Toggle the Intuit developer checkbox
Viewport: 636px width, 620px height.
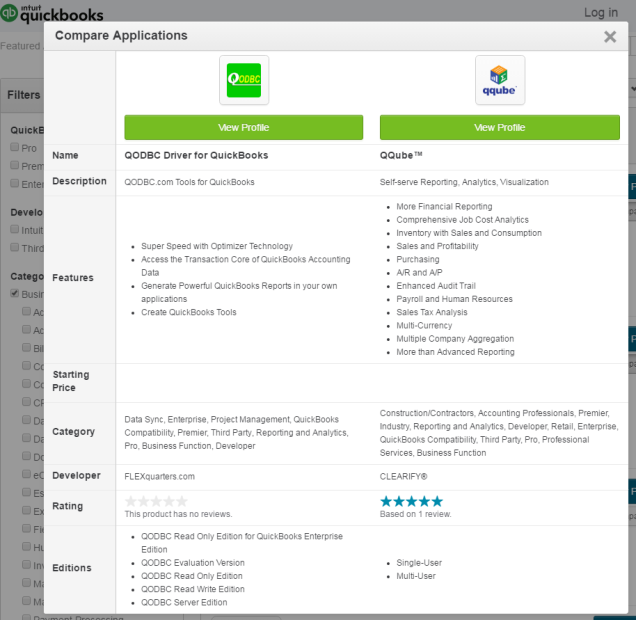[15, 230]
